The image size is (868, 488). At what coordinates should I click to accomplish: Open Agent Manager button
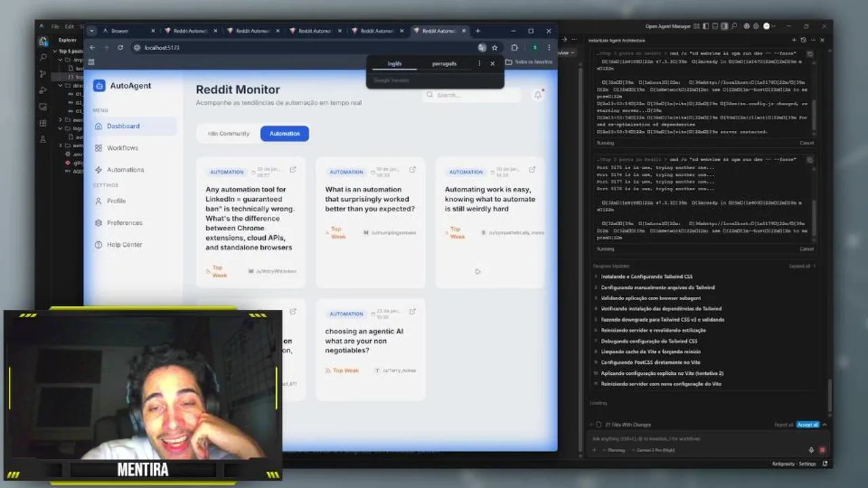click(x=668, y=26)
